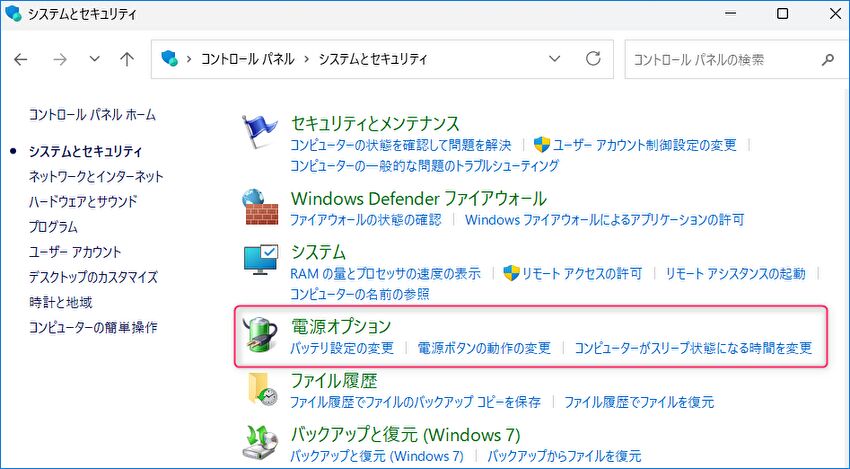Open RAM の量とプロセッサの速度の表示 link
850x469 pixels.
pos(385,274)
